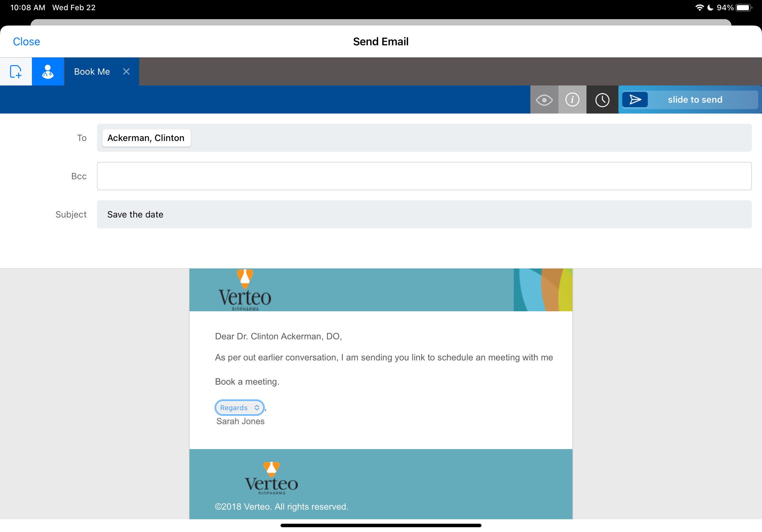This screenshot has width=762, height=532.
Task: Select the doctor recipients icon
Action: pyautogui.click(x=48, y=72)
